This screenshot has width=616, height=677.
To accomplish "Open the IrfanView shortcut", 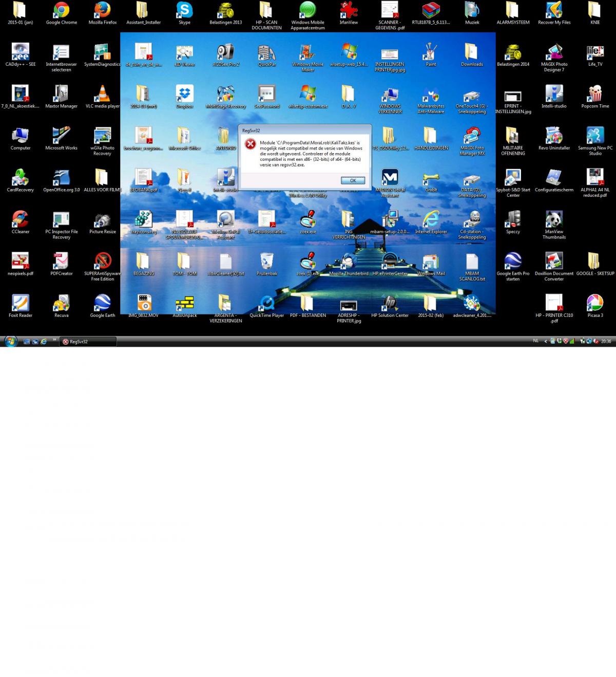I will click(349, 13).
